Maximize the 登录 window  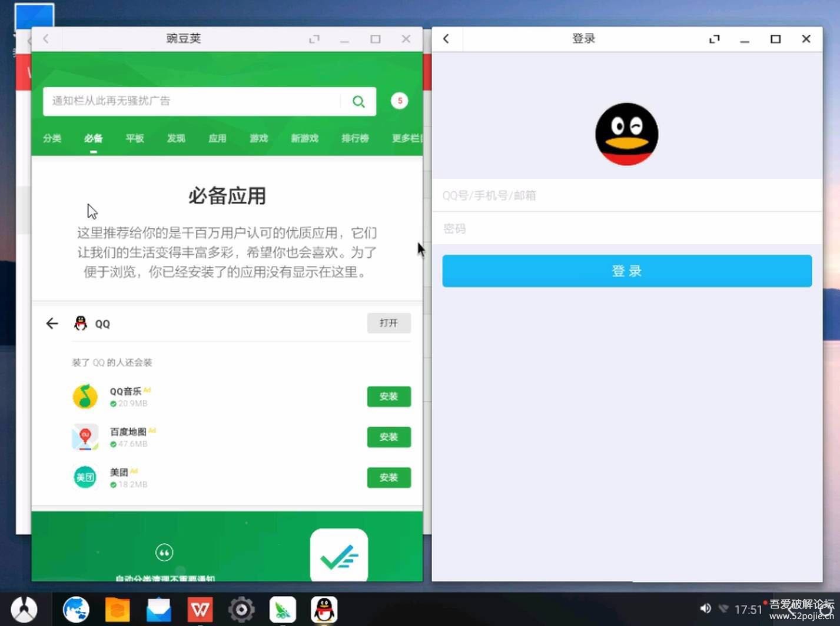click(x=776, y=39)
